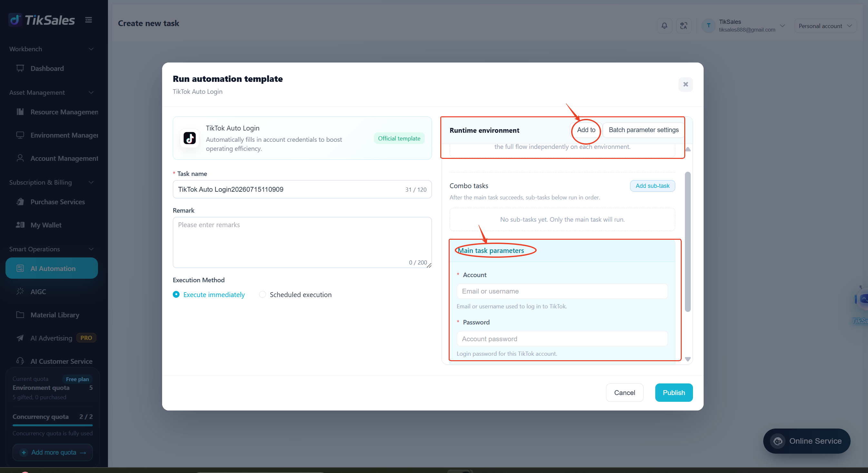Open My Wallet menu item
The width and height of the screenshot is (868, 473).
(52, 225)
